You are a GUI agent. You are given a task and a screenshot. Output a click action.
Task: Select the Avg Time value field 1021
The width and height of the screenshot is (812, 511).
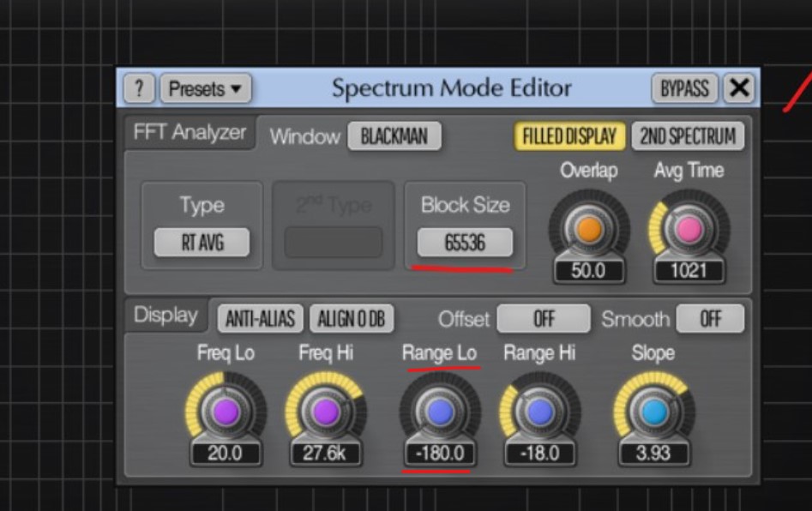point(689,271)
